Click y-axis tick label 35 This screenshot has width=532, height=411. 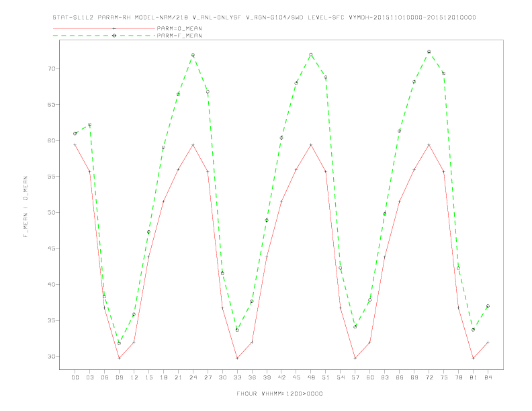pyautogui.click(x=51, y=320)
